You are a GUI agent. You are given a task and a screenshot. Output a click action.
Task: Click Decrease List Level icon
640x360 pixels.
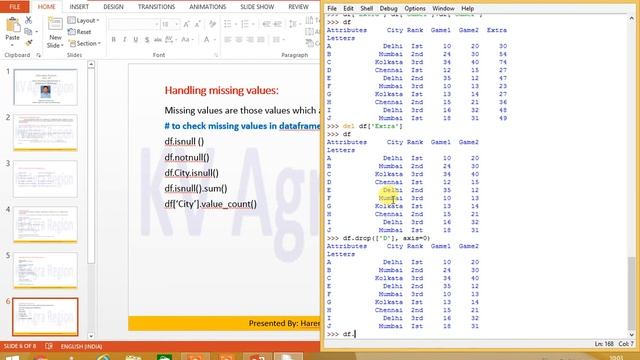tap(267, 24)
